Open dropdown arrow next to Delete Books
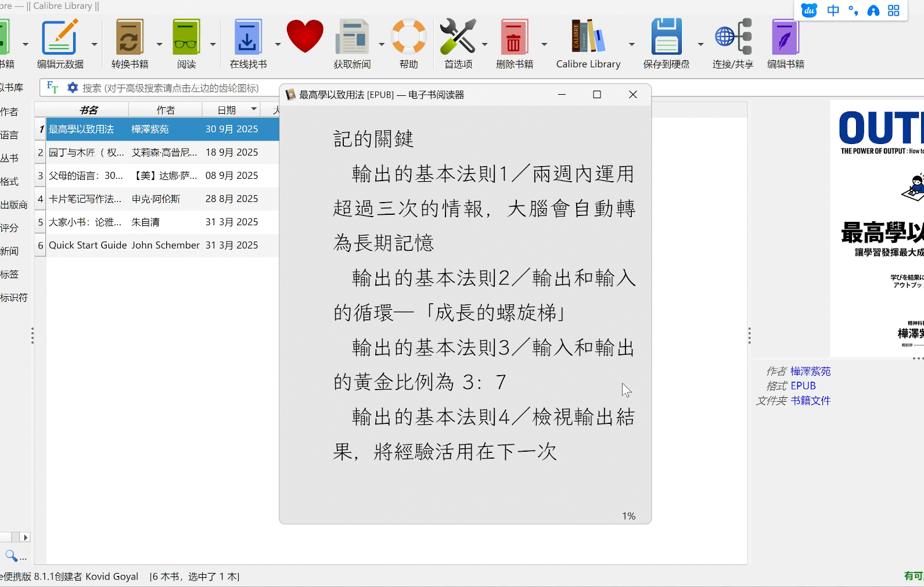 click(x=544, y=44)
